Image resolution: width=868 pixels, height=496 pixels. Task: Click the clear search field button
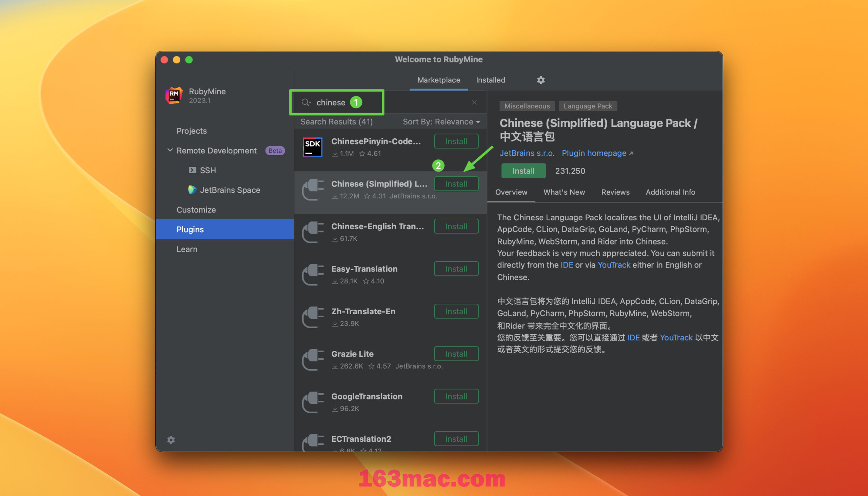pyautogui.click(x=474, y=102)
